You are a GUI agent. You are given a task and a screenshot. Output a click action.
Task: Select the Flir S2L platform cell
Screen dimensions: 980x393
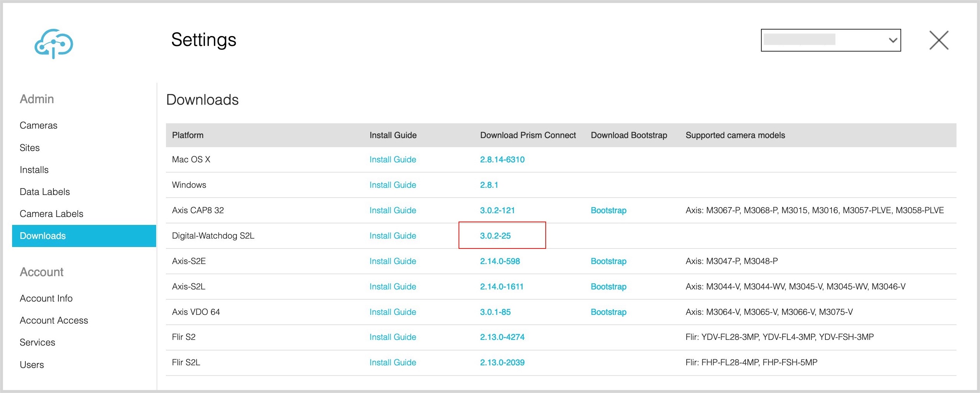(186, 363)
